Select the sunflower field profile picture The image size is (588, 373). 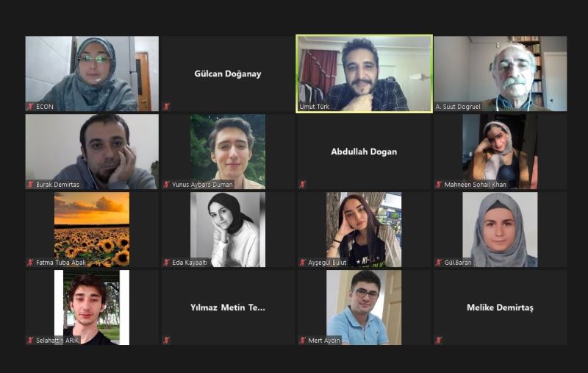pos(92,230)
